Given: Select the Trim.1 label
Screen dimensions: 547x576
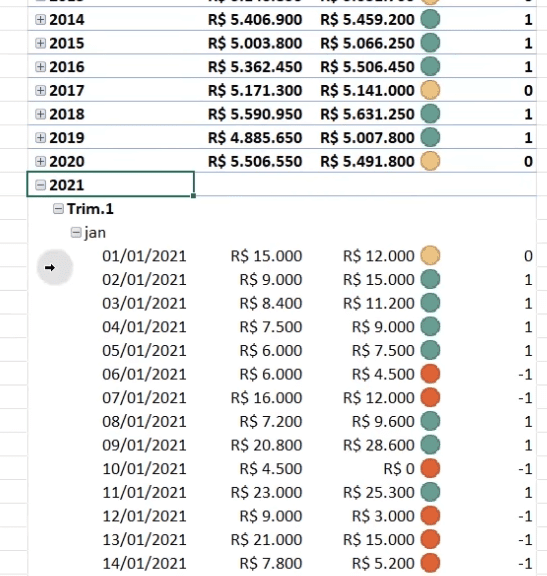Looking at the screenshot, I should tap(90, 209).
